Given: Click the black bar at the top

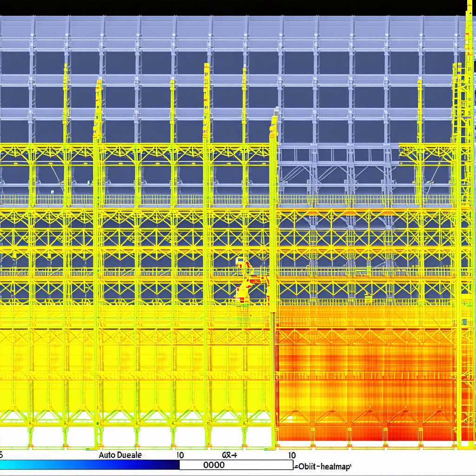Looking at the screenshot, I should tap(232, 7).
